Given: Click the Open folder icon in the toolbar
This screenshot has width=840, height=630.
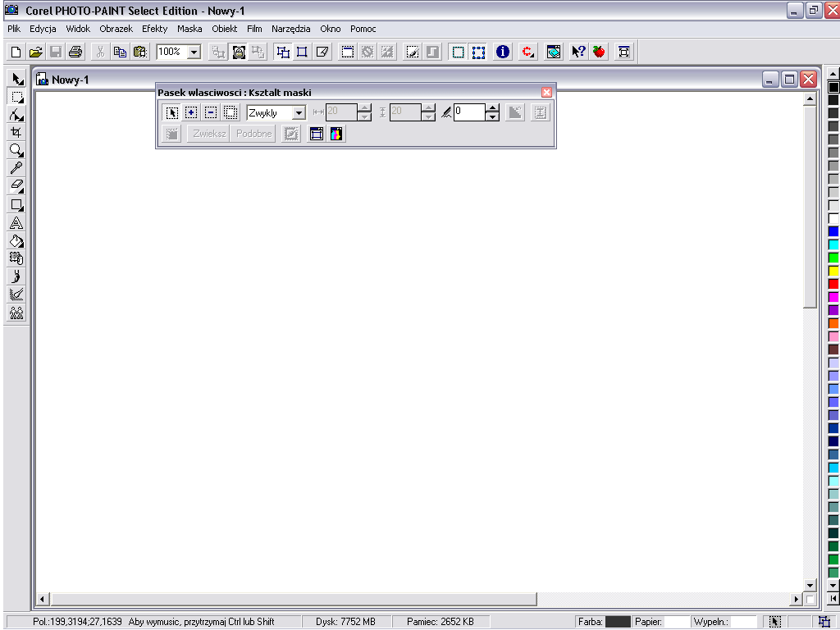Looking at the screenshot, I should 36,52.
